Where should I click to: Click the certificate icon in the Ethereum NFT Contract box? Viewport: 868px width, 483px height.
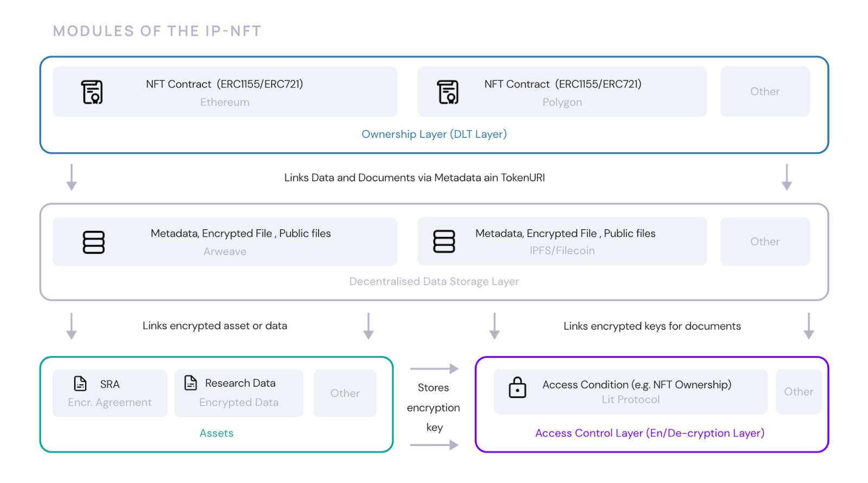point(92,92)
